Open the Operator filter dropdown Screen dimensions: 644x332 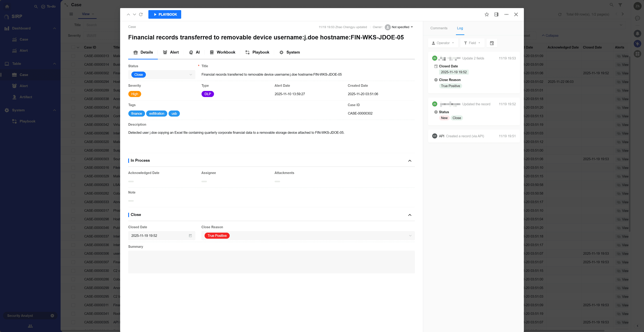[x=443, y=43]
